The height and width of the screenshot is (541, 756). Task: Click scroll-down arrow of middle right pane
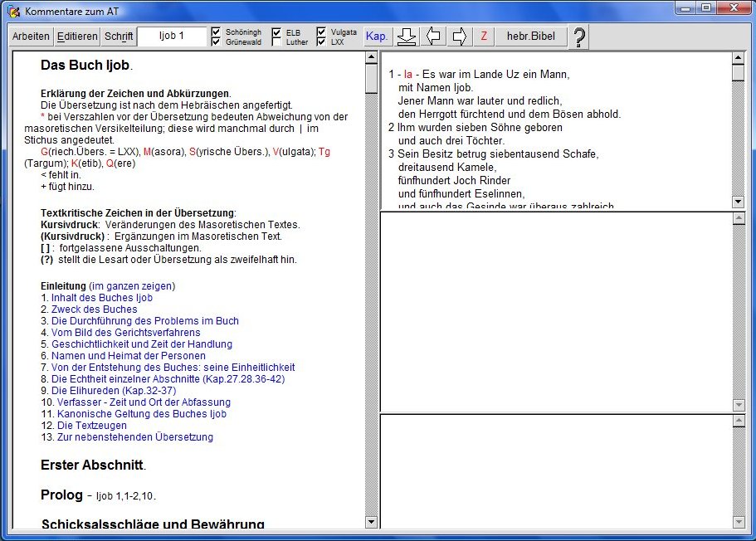point(739,405)
